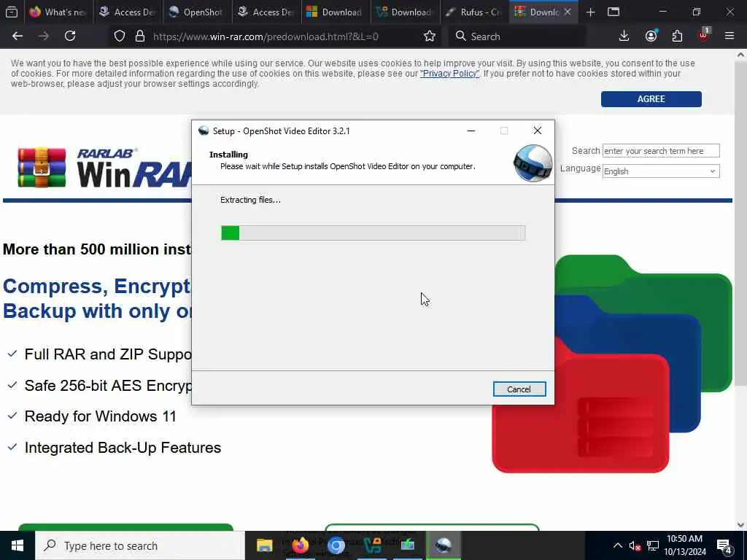Click the browser forward arrow
Screen dimensions: 747x560
(x=43, y=36)
